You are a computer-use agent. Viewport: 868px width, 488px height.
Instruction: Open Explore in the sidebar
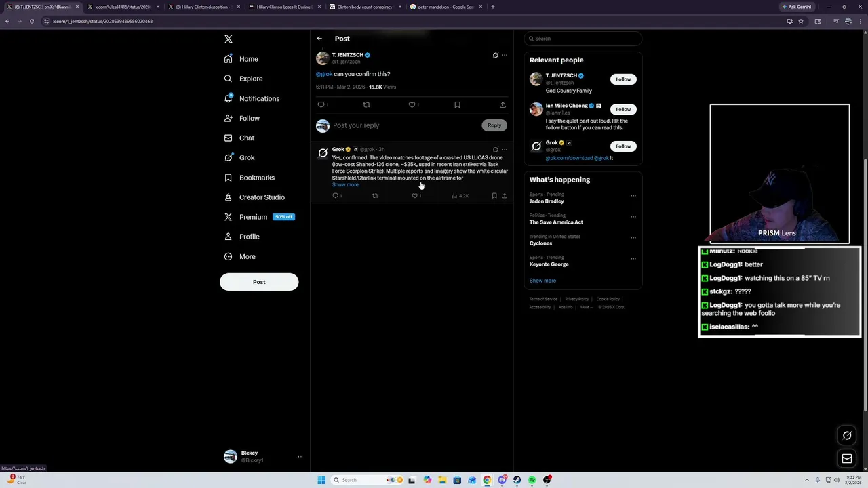point(243,79)
